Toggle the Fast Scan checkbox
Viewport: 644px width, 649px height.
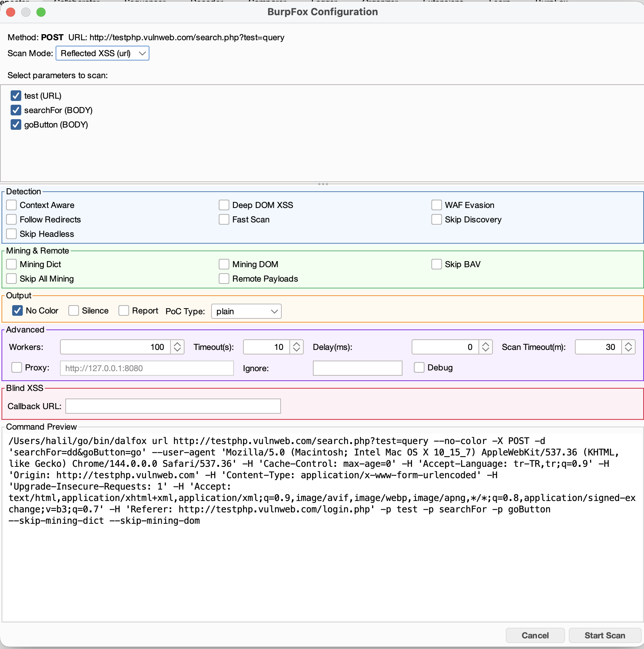click(x=224, y=219)
